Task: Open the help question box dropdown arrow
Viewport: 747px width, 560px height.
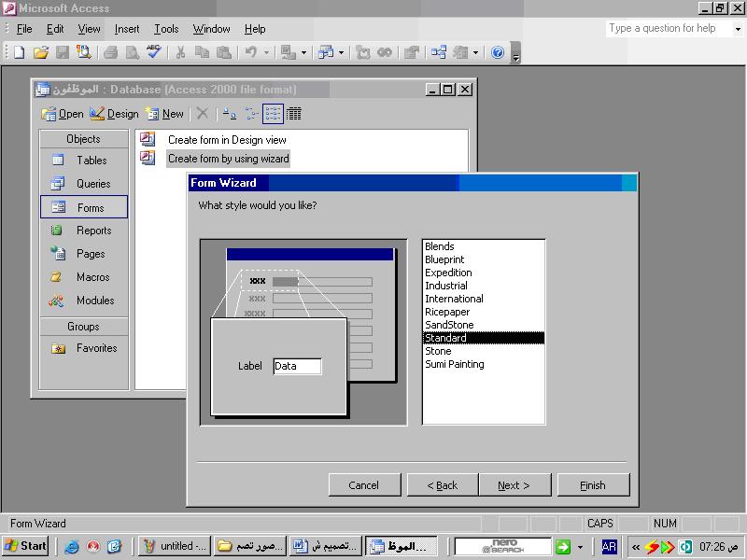Action: pos(738,29)
